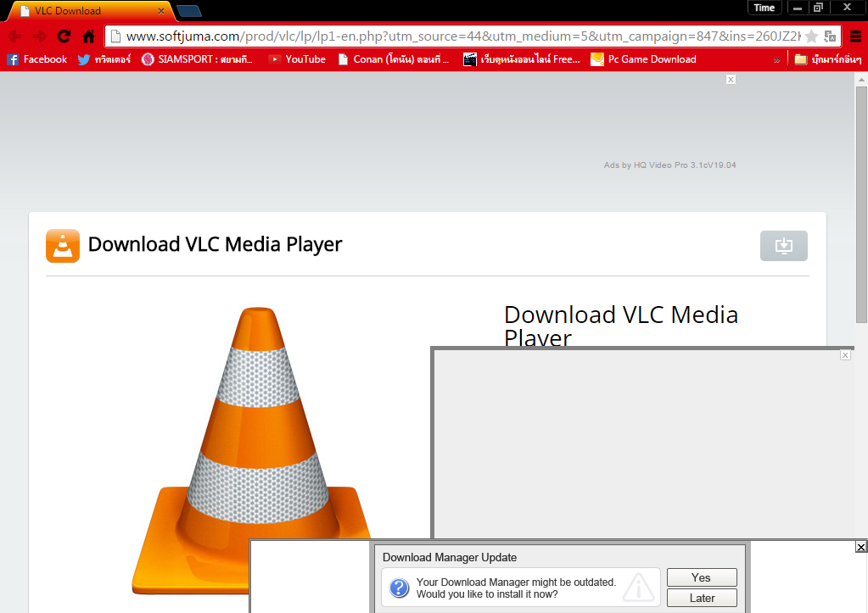
Task: Expand the hidden bookmarks overflow chevron
Action: click(x=776, y=59)
